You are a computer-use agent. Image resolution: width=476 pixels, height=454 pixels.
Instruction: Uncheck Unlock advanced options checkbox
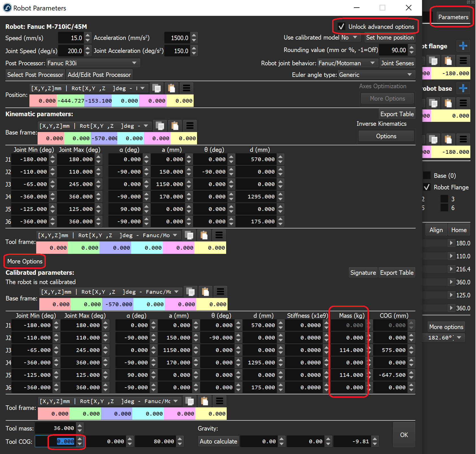(x=341, y=27)
